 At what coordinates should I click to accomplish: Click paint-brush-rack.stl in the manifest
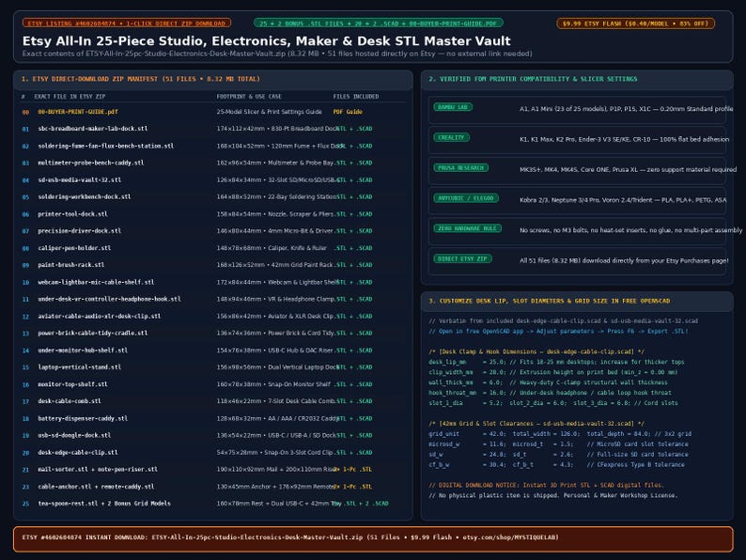click(70, 265)
